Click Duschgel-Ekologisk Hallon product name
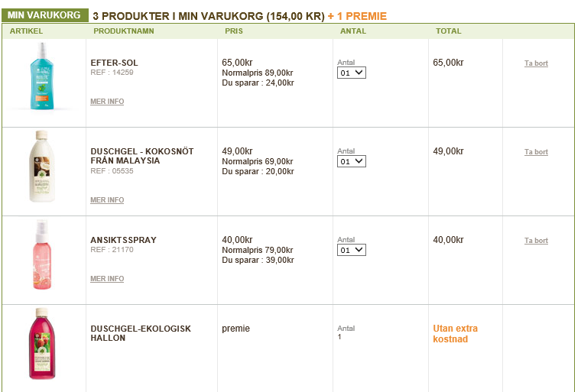 [x=141, y=333]
